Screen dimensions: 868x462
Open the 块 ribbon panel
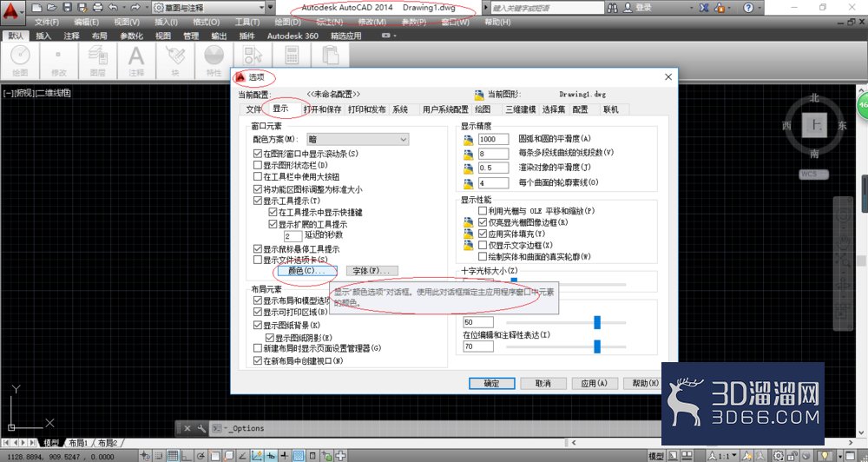pyautogui.click(x=175, y=61)
